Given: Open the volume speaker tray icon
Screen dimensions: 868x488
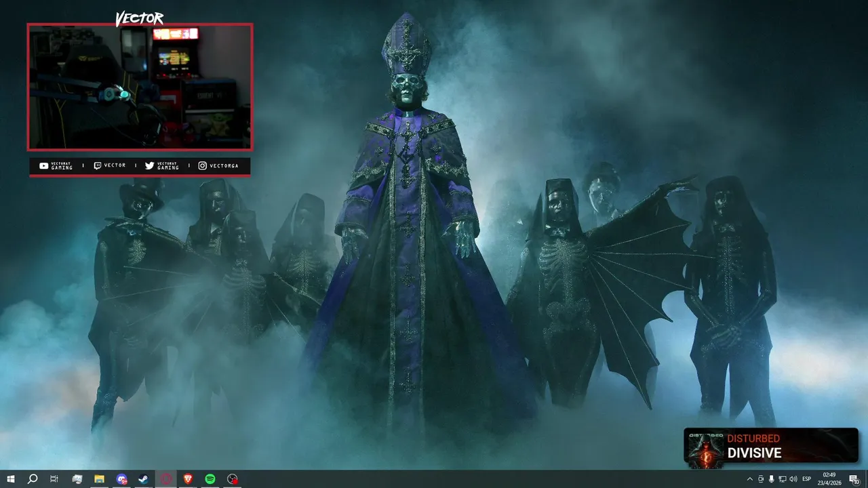Looking at the screenshot, I should tap(793, 479).
